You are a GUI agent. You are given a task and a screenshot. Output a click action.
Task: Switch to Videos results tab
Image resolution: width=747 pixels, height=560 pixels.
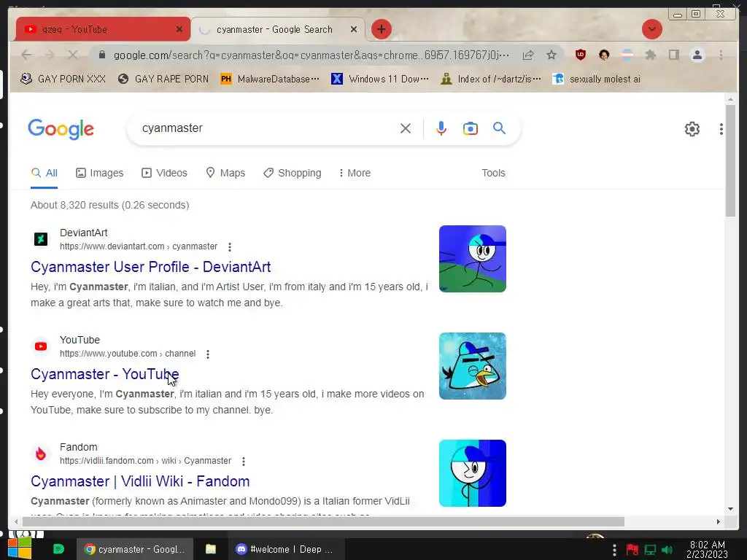[x=164, y=173]
